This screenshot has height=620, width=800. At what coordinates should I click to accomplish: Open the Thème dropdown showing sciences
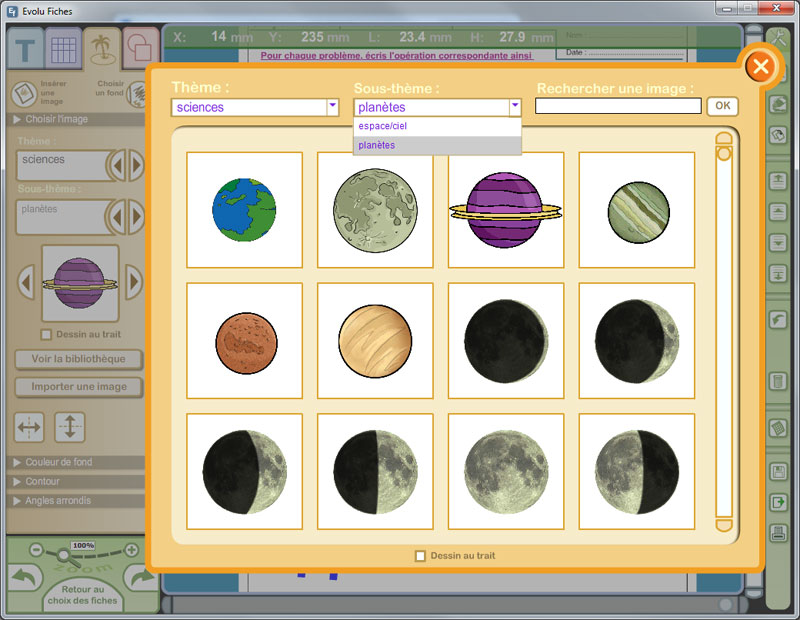point(332,107)
